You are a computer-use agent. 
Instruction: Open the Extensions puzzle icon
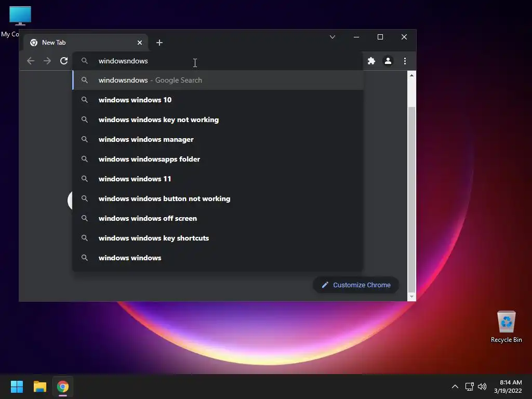tap(371, 61)
